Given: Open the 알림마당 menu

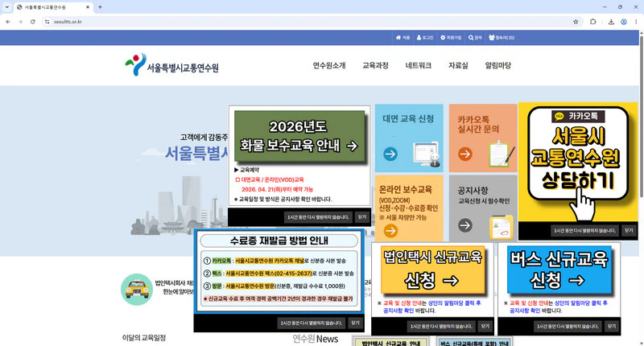Looking at the screenshot, I should point(497,65).
